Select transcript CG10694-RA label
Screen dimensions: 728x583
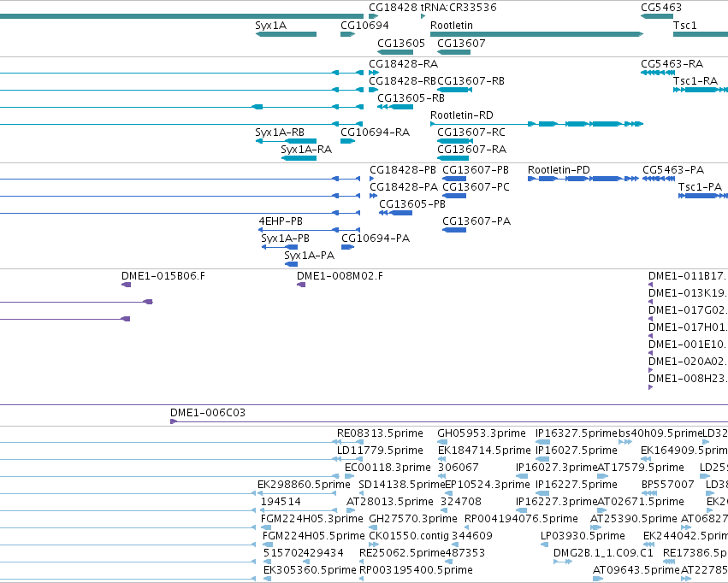click(x=376, y=132)
